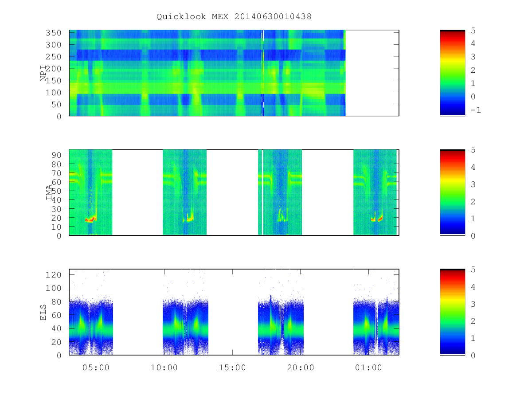Image resolution: width=532 pixels, height=399 pixels.
Task: Click the 0 label on IMA colorbar
Action: 473,235
